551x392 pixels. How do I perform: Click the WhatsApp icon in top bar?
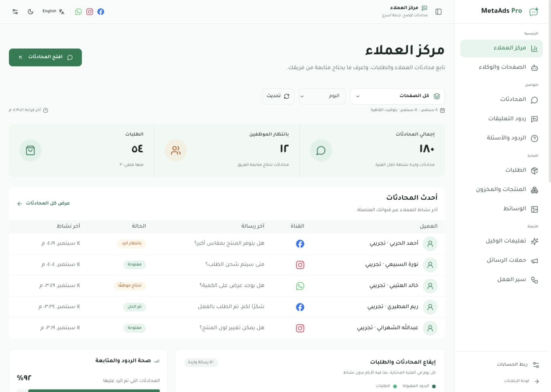click(x=79, y=12)
